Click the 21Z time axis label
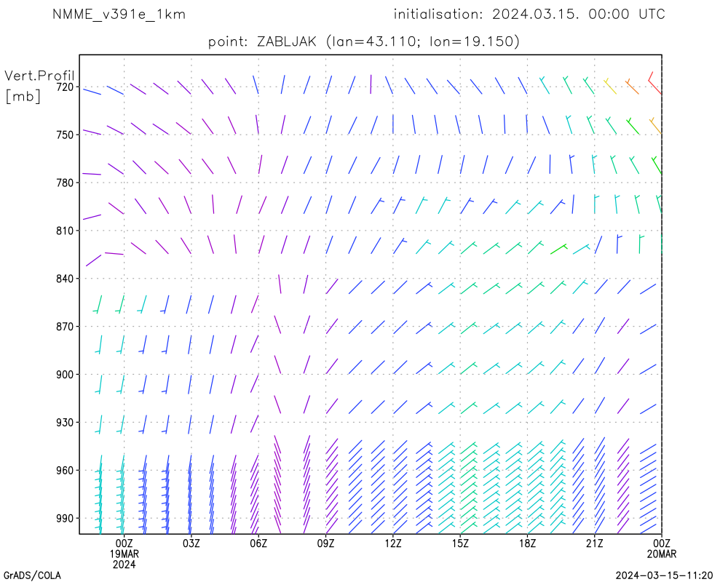This screenshot has width=728, height=582. [x=594, y=543]
